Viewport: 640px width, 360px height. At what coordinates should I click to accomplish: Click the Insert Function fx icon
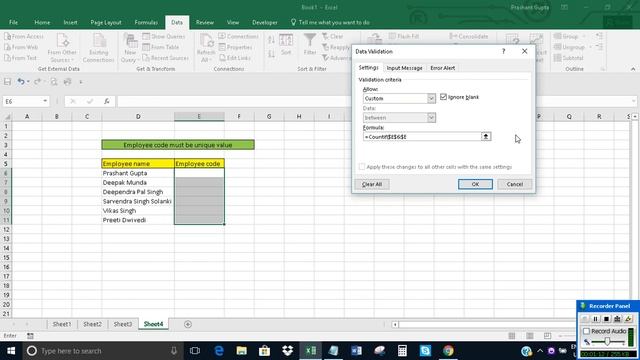click(107, 101)
